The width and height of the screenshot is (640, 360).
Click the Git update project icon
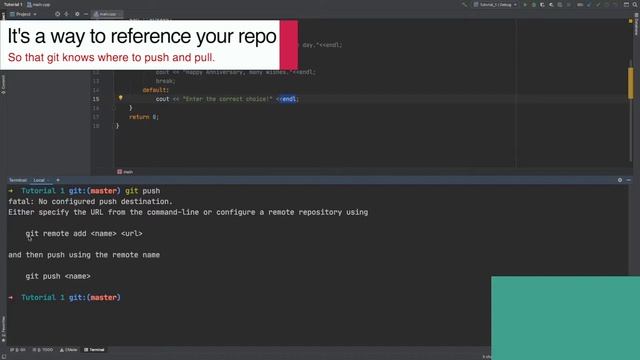point(589,4)
